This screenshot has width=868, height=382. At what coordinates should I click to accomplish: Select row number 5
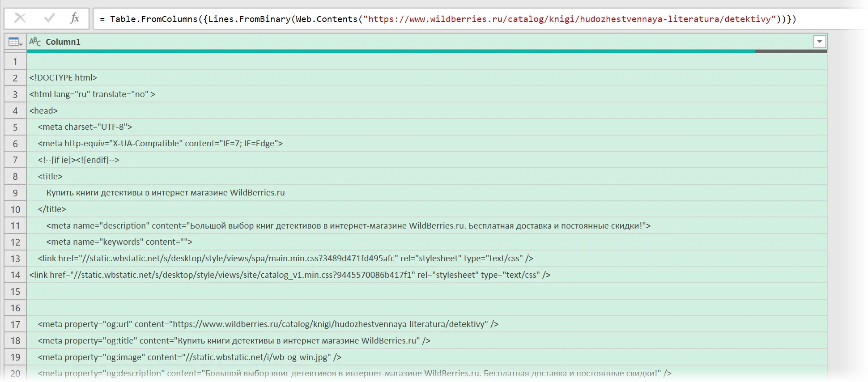(15, 127)
